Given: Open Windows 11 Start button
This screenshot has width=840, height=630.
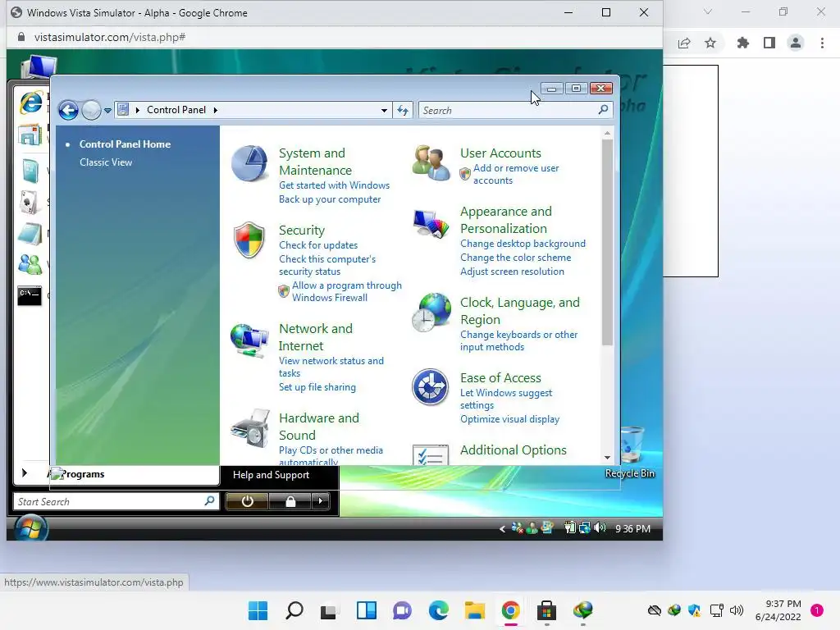Looking at the screenshot, I should (x=258, y=610).
